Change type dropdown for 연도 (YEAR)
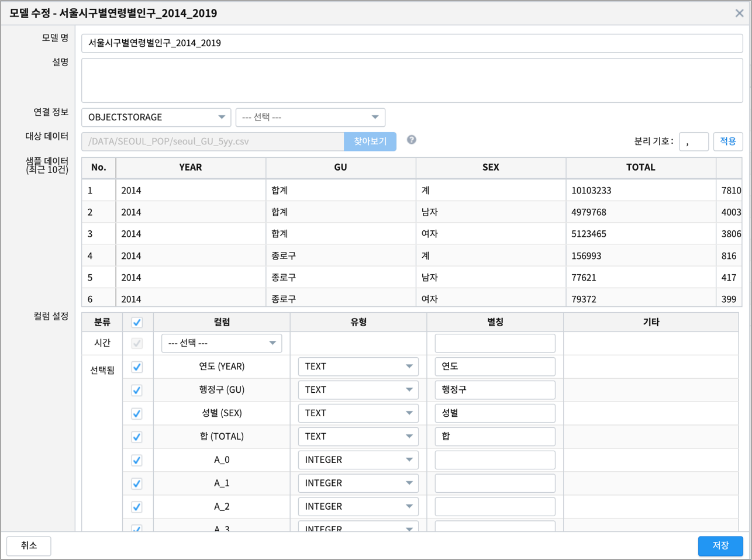Image resolution: width=752 pixels, height=560 pixels. point(358,367)
